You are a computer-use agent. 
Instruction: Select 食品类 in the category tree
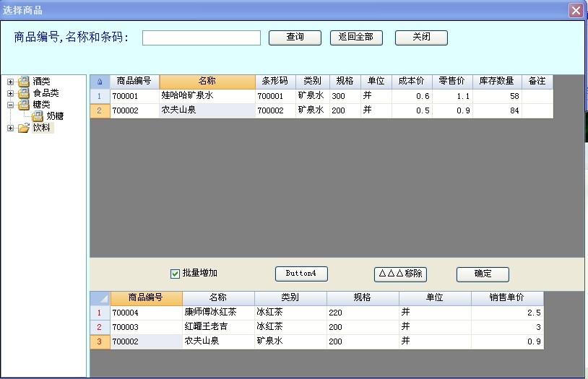46,93
